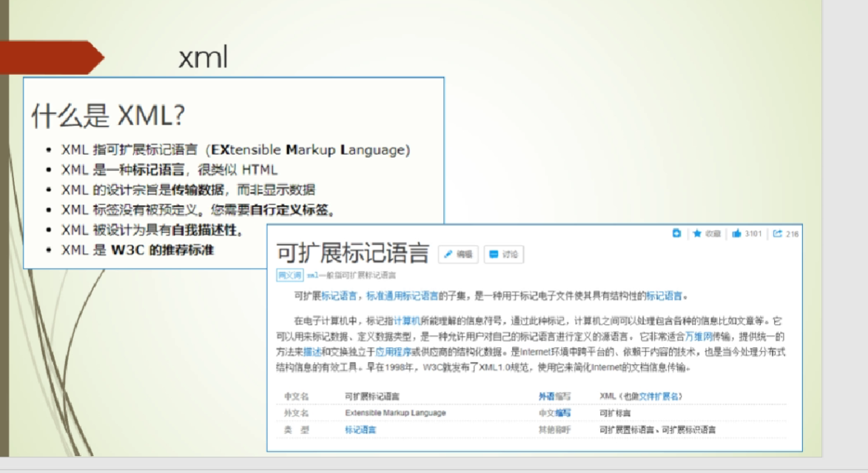Image resolution: width=868 pixels, height=473 pixels.
Task: Click the 外文名 table label
Action: click(x=296, y=412)
